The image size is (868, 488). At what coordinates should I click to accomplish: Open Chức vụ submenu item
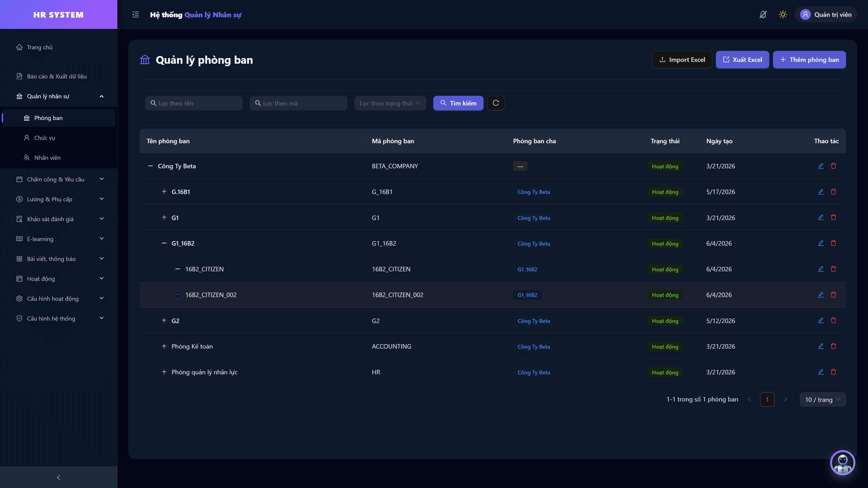click(x=59, y=138)
